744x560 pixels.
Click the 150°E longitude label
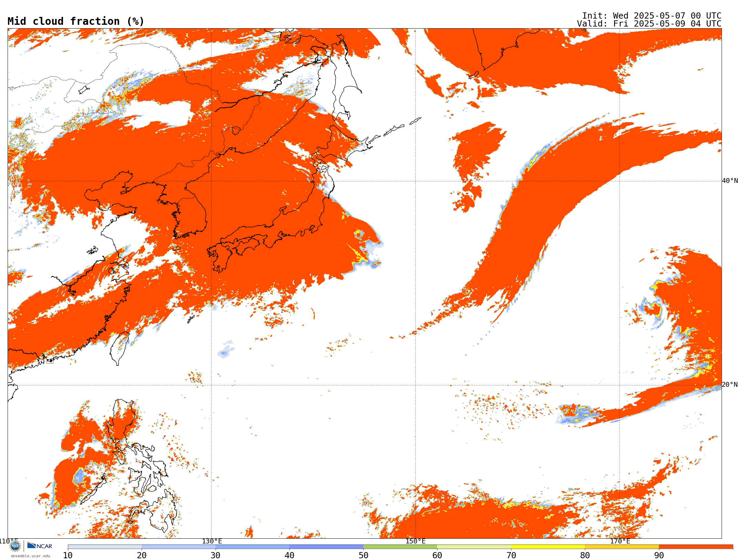point(415,541)
